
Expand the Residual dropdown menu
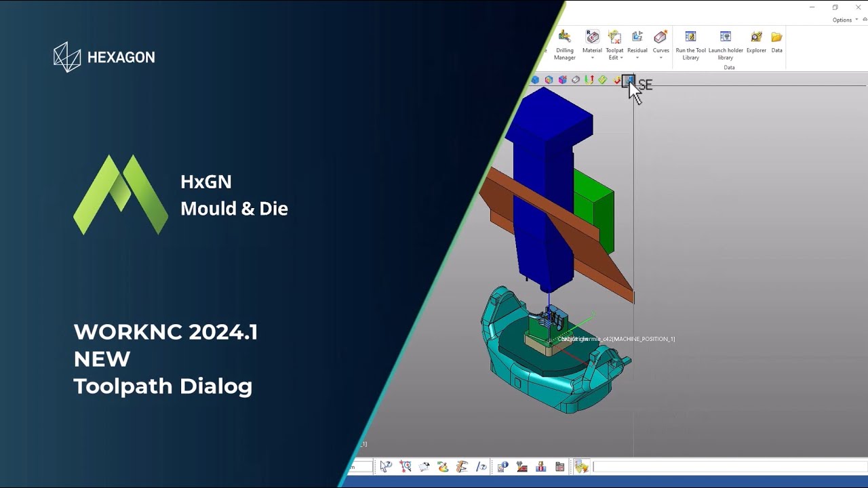click(x=637, y=45)
